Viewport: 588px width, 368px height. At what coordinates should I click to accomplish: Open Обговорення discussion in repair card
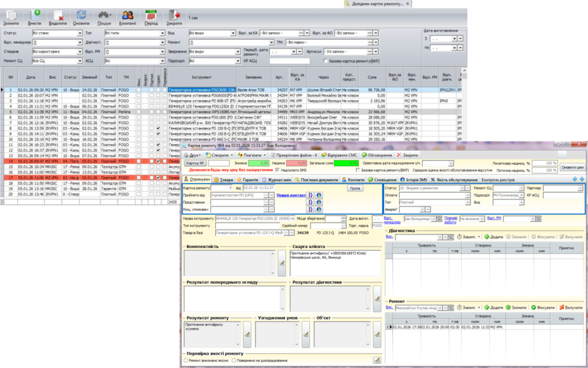(377, 155)
